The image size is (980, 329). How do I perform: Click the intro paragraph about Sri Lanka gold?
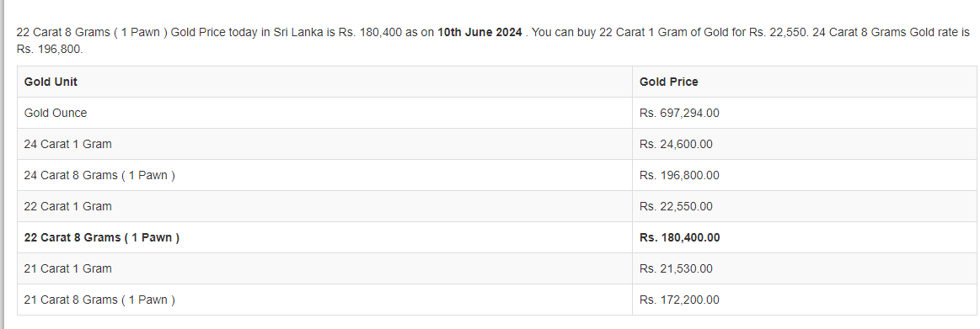click(493, 40)
